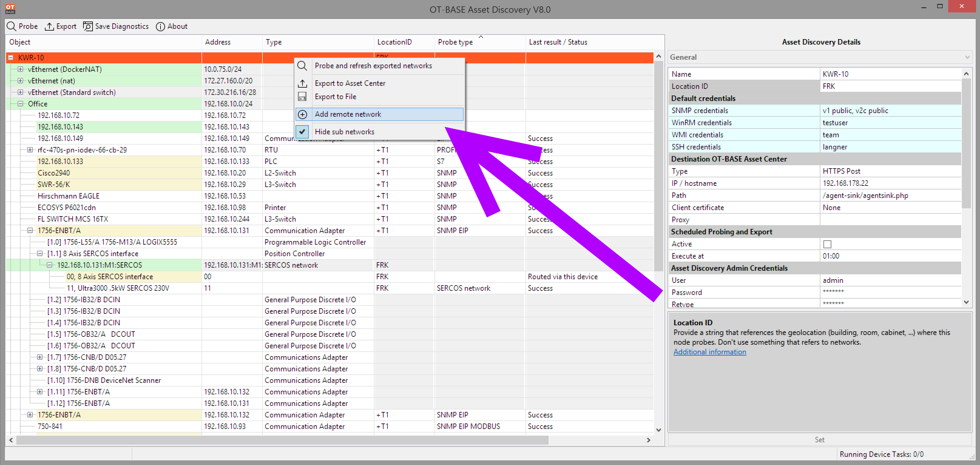The height and width of the screenshot is (465, 980).
Task: Click the Probe toolbar label
Action: [x=28, y=26]
